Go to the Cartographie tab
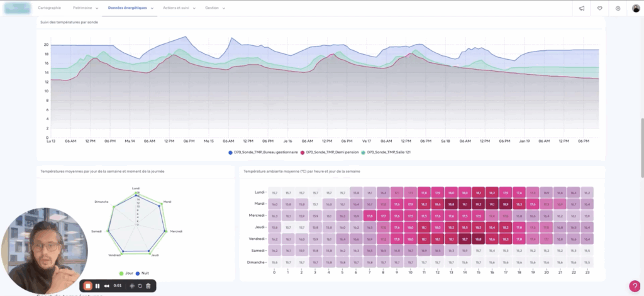The width and height of the screenshot is (644, 296). tap(50, 8)
